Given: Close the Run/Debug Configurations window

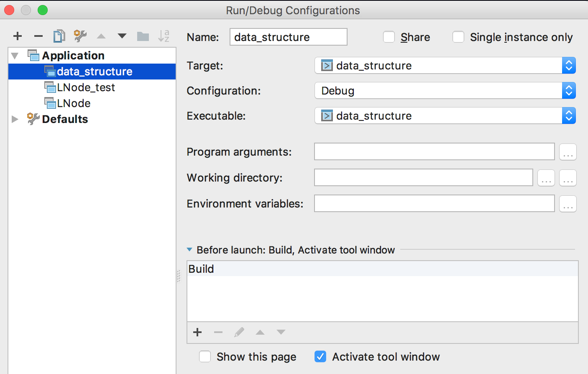Looking at the screenshot, I should (9, 10).
